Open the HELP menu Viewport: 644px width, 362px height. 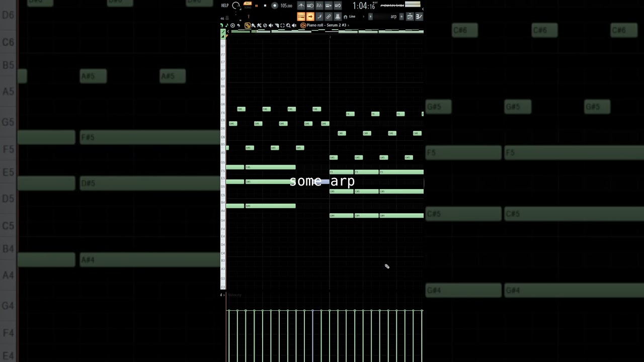[224, 6]
